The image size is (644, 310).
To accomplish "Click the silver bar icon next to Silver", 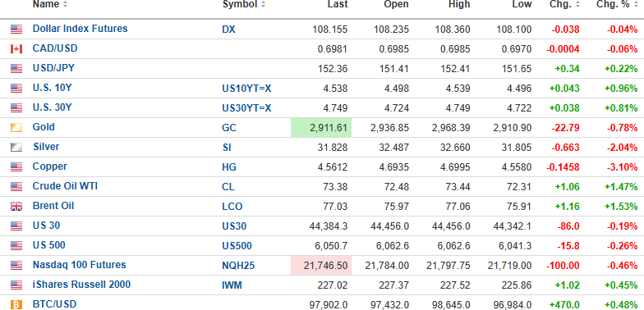I will pos(16,148).
